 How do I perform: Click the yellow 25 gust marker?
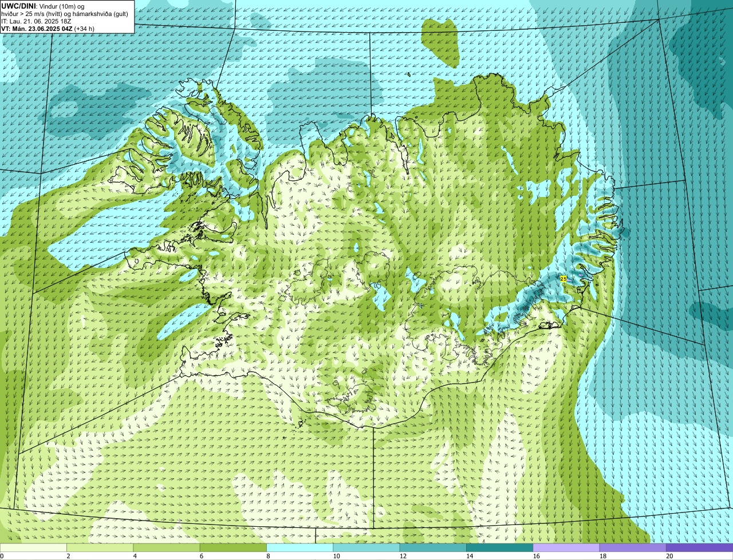pyautogui.click(x=563, y=279)
